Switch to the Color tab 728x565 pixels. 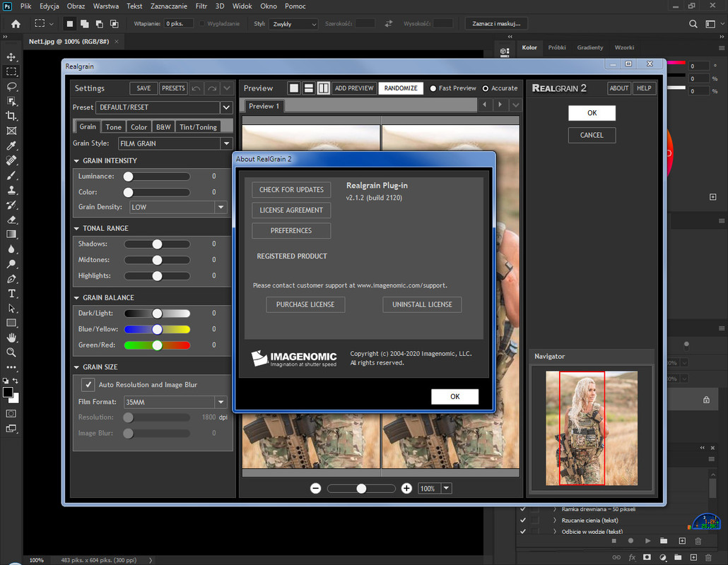[139, 127]
